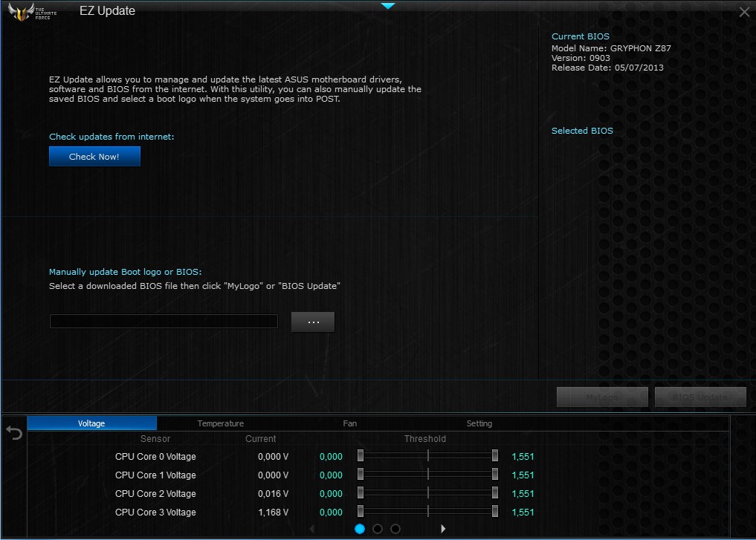Click CPU Core 2 maximum threshold value 1,551
Screen dimensions: 756x540
tap(523, 494)
